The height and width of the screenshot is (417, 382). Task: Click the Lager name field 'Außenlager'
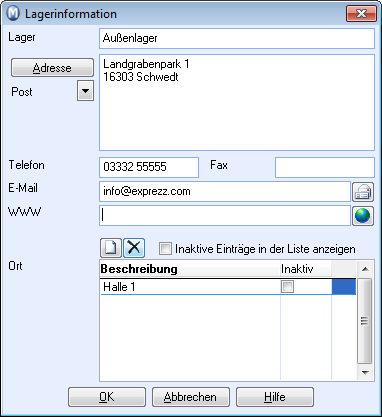pyautogui.click(x=237, y=38)
